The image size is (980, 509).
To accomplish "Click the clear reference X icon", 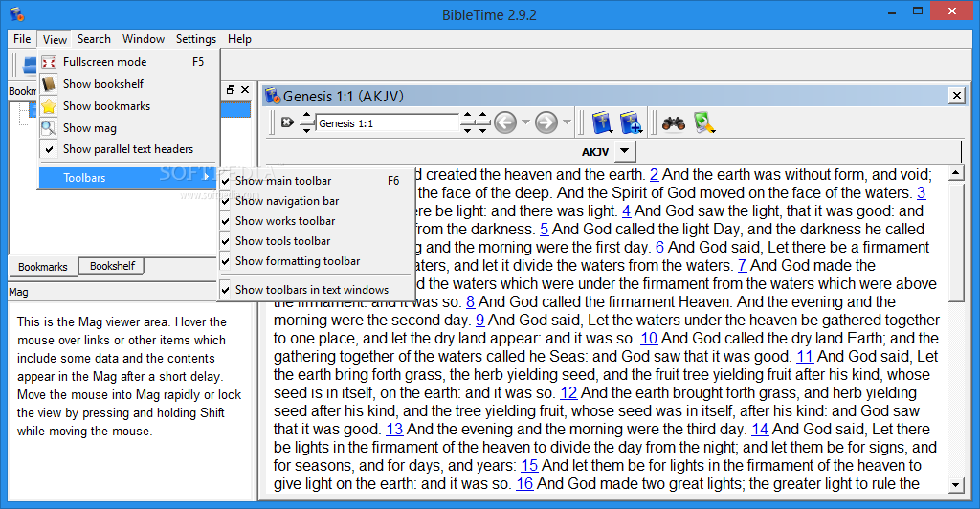I will (287, 122).
